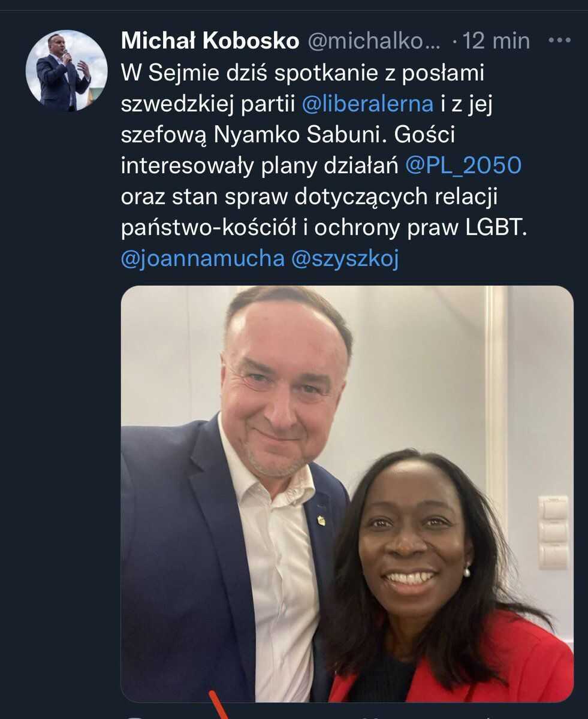Go to the @joannamucha profile mention
The width and height of the screenshot is (588, 719).
[203, 258]
